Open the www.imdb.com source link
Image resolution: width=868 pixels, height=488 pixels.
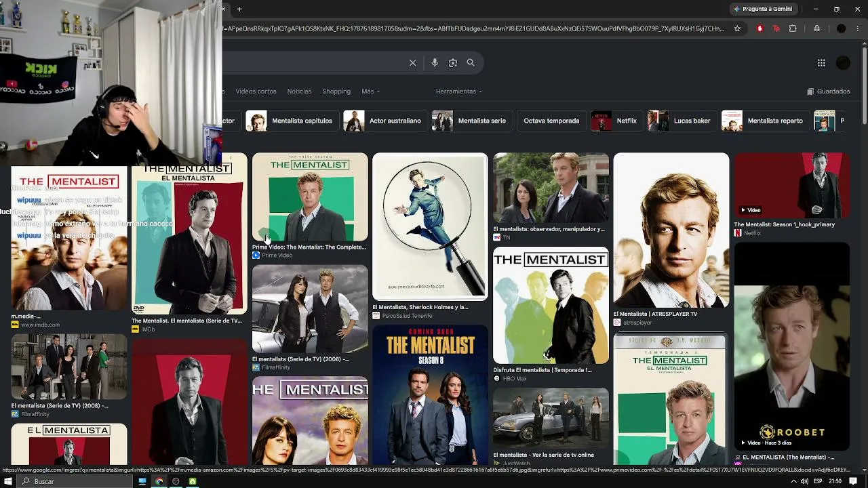point(40,325)
